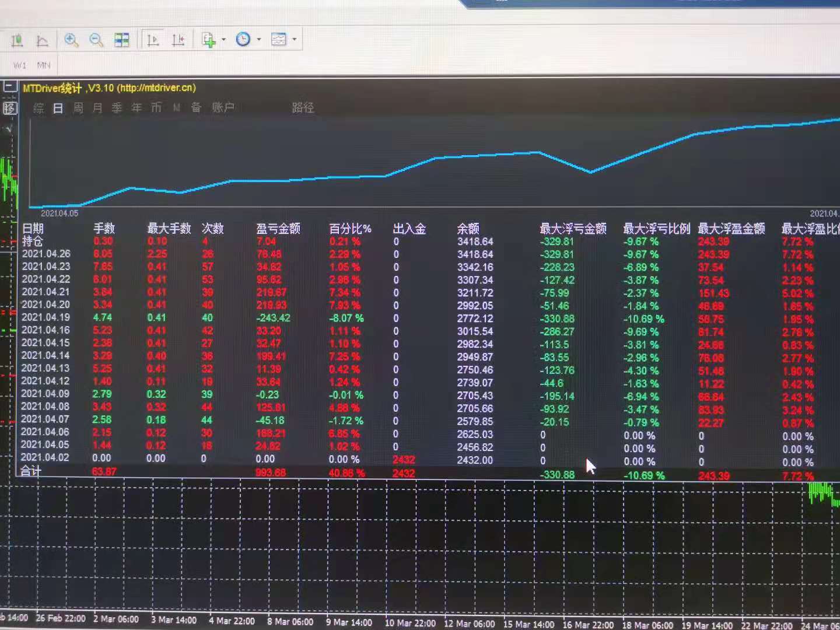840x630 pixels.
Task: Click the 993.68 total profit value
Action: point(271,473)
